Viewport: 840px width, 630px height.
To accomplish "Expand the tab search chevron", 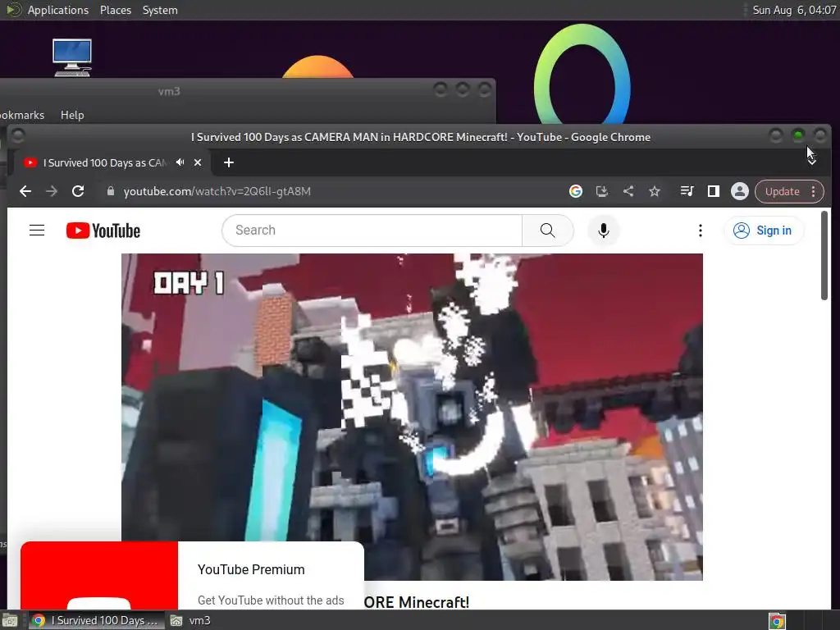I will point(812,160).
